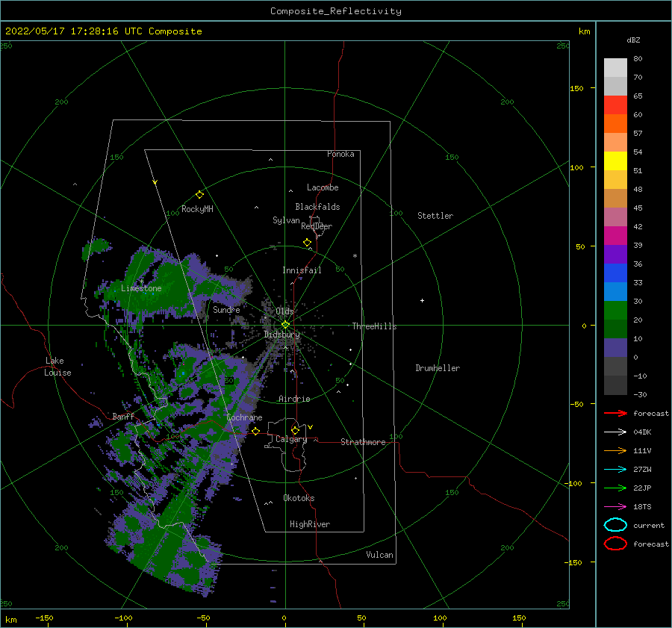This screenshot has height=628, width=672.
Task: Click the Banff label
Action: coord(123,416)
